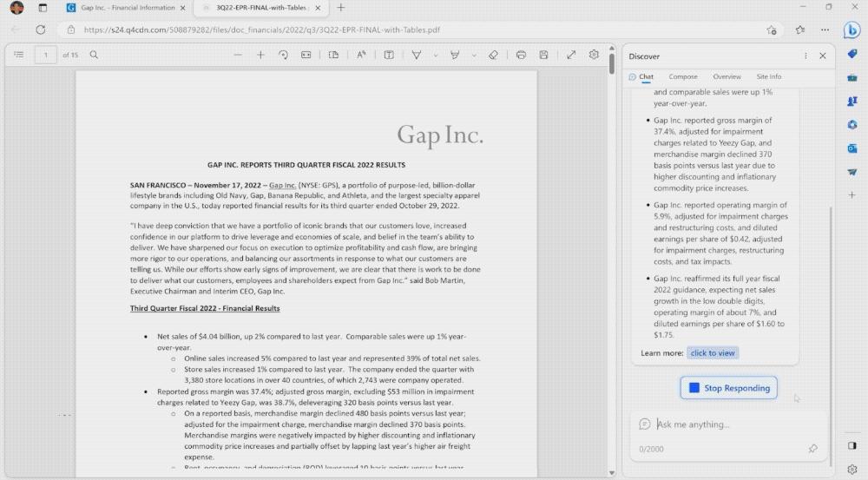Switch to Gap Inc. Financial Information tab
The width and height of the screenshot is (868, 480).
point(126,8)
